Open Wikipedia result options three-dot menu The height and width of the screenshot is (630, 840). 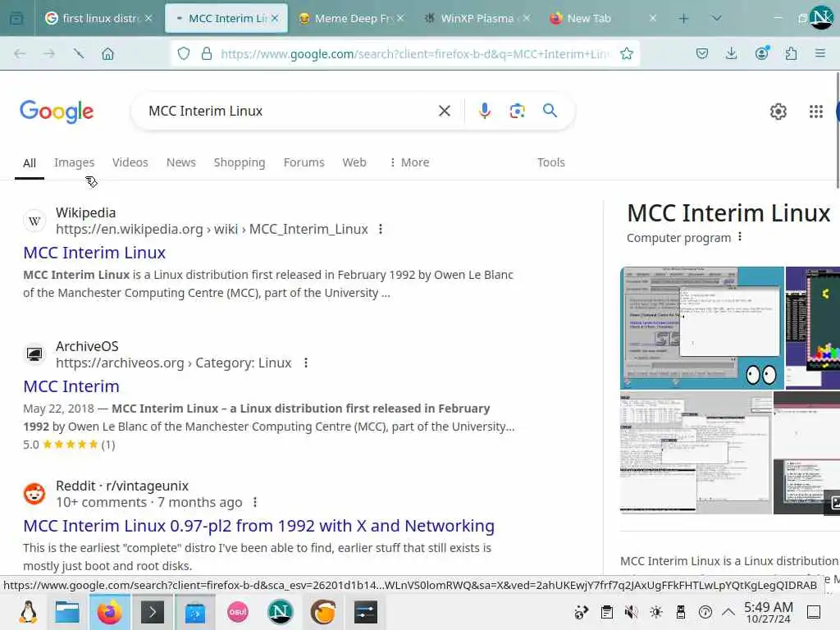[381, 230]
